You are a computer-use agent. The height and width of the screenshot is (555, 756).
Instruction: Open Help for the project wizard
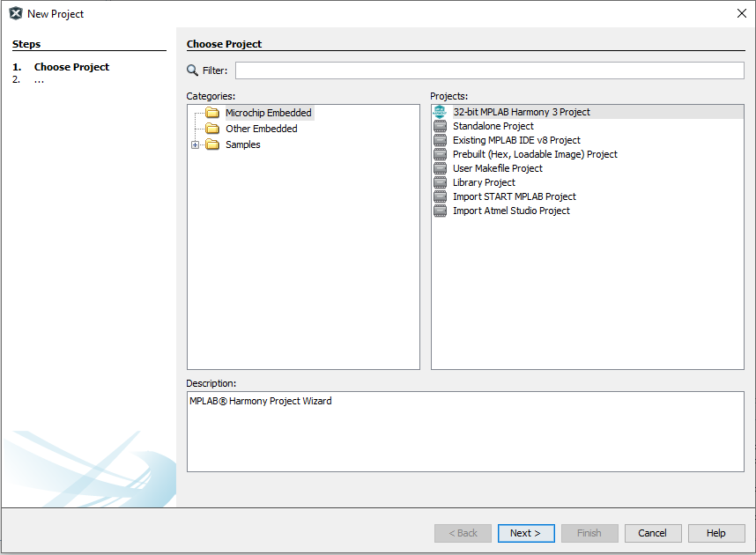click(715, 533)
